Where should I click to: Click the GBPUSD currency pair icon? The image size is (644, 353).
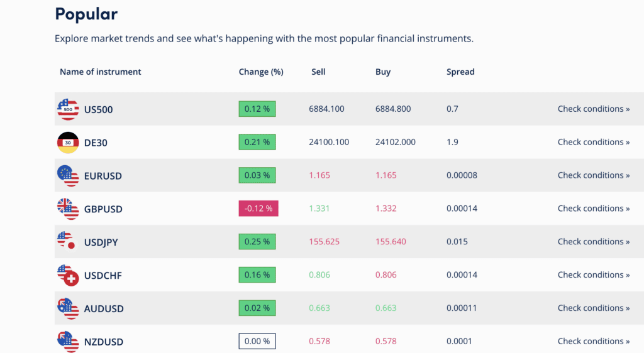click(x=67, y=209)
